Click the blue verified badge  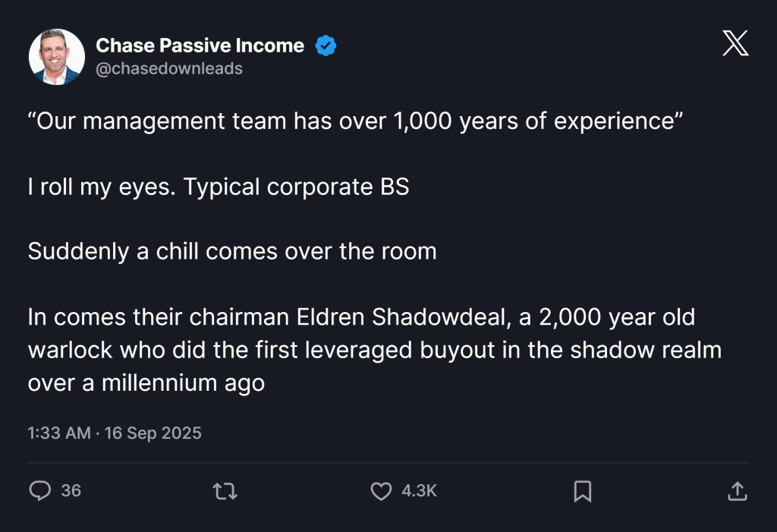click(x=326, y=46)
